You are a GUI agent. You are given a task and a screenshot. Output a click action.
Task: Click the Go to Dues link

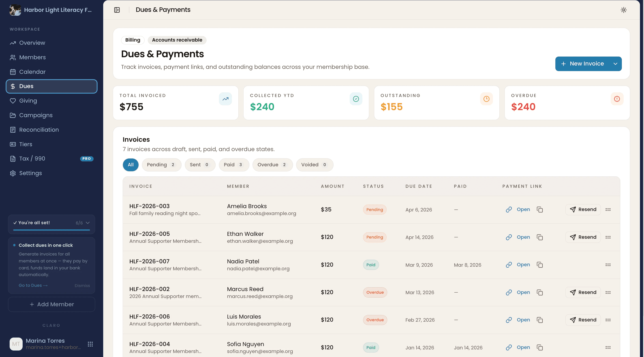tap(33, 285)
